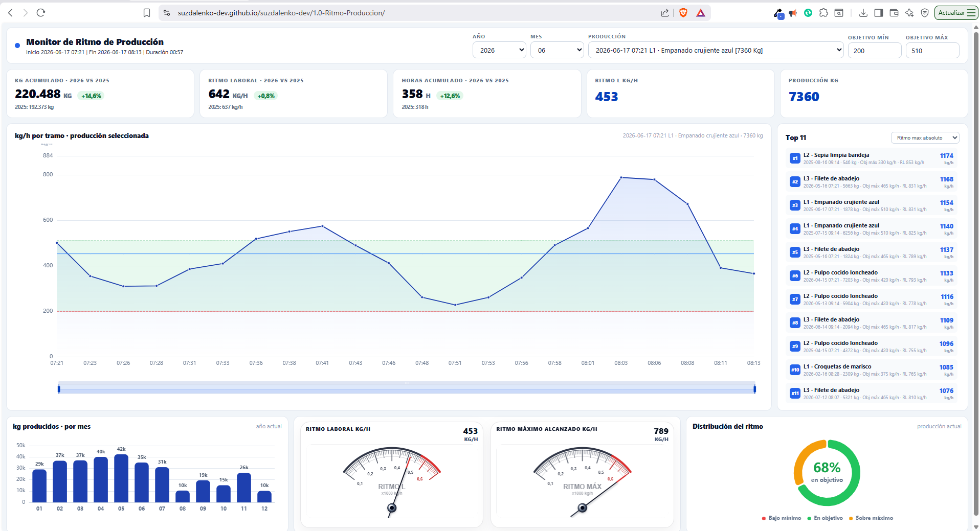Go forward in browser history
The image size is (980, 531).
pos(26,13)
